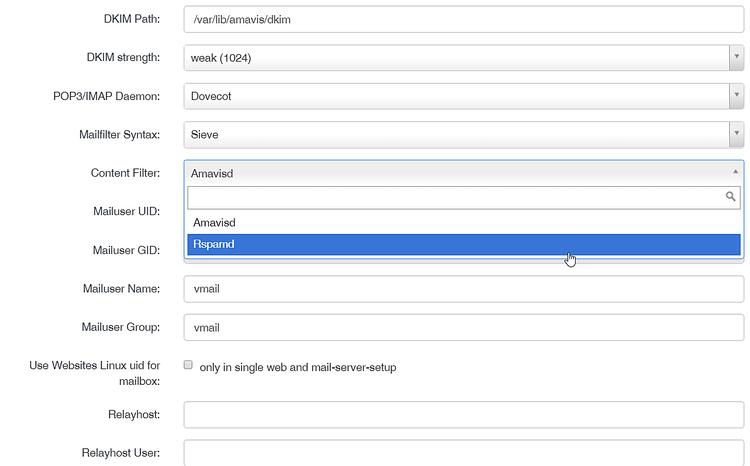Viewport: 750px width, 466px height.
Task: Click the "Mailuser GID:" label
Action: coord(126,250)
